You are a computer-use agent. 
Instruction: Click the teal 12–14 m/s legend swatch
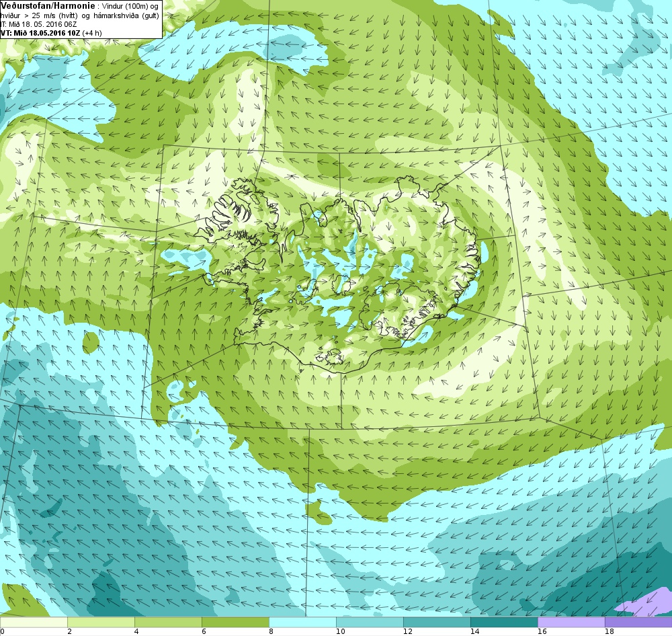437,623
